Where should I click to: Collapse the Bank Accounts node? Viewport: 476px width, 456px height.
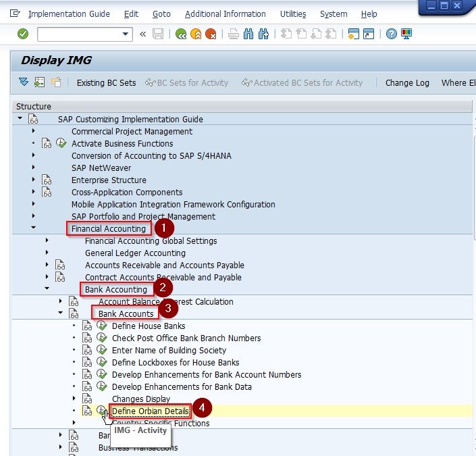[60, 313]
